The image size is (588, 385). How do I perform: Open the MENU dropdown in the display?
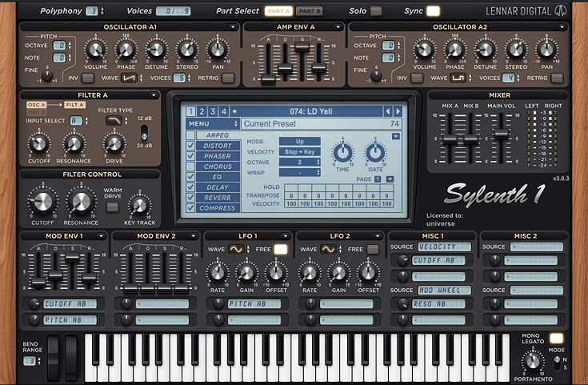(213, 123)
